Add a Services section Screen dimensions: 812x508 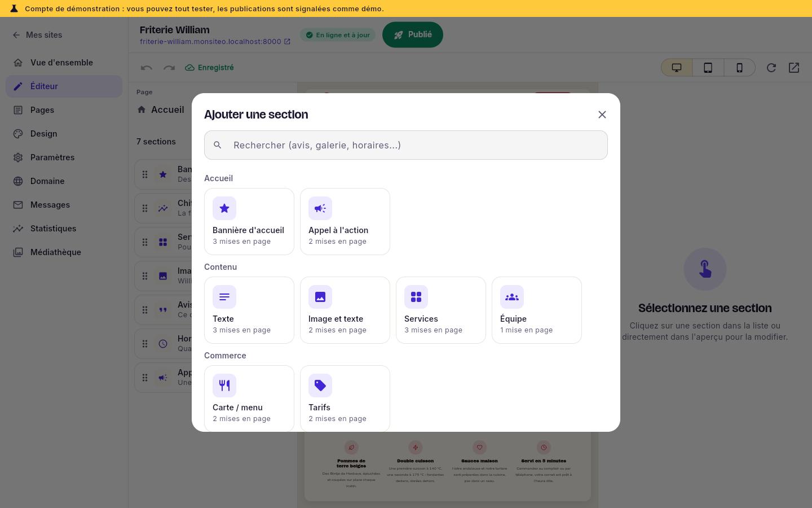[441, 310]
